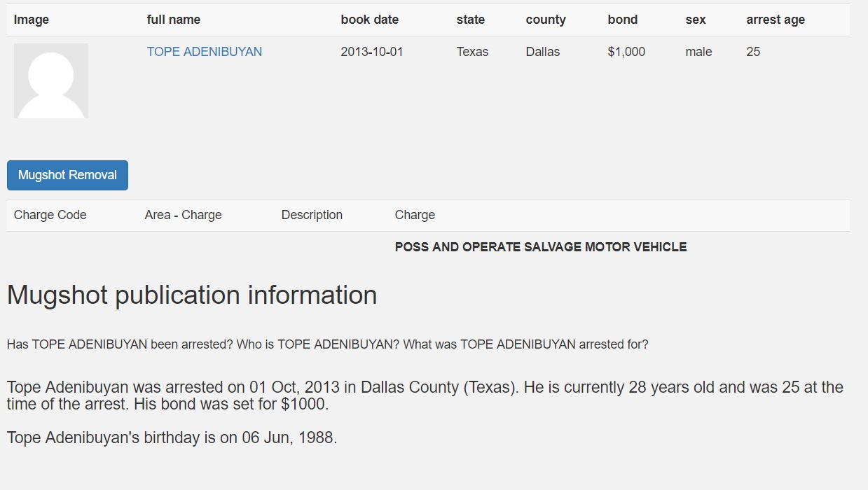Image resolution: width=868 pixels, height=490 pixels.
Task: Click the "Description" column header
Action: [312, 215]
